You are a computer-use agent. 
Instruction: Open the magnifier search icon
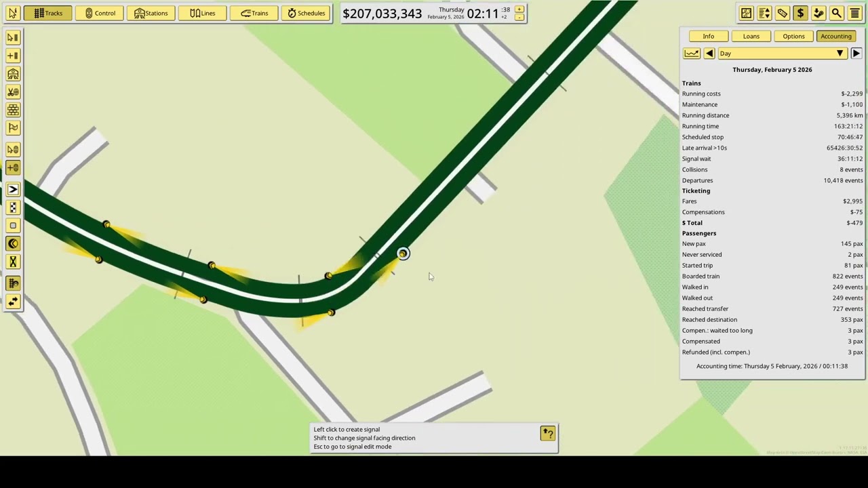[x=836, y=13]
